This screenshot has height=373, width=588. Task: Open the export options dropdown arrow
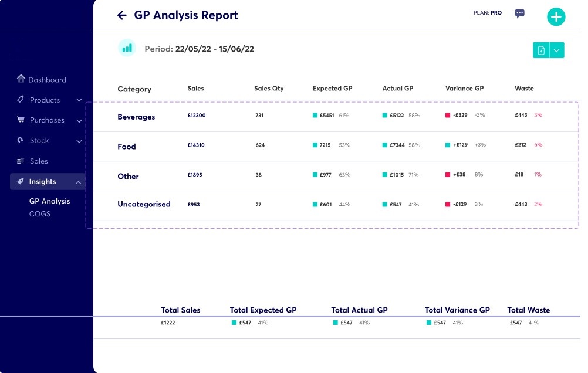[557, 50]
